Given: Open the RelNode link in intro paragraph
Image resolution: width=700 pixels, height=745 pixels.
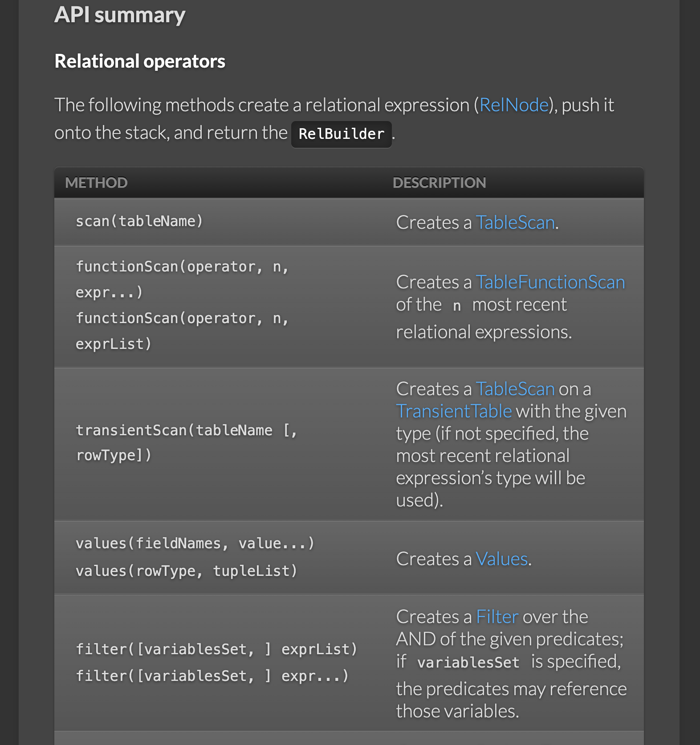Looking at the screenshot, I should [x=514, y=105].
